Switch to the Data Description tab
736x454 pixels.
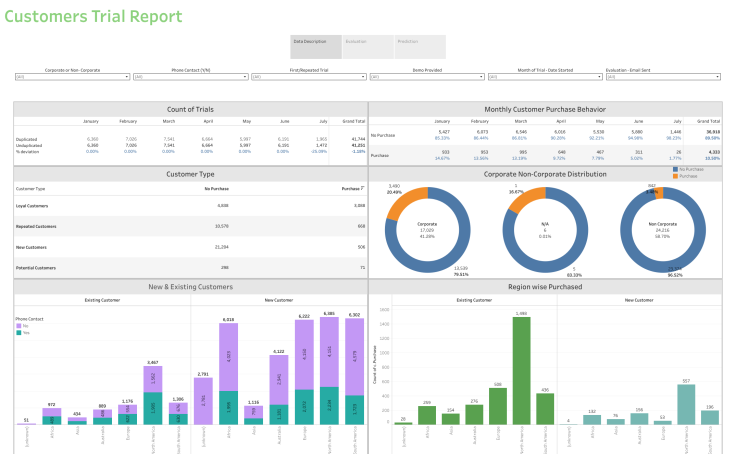(x=315, y=46)
